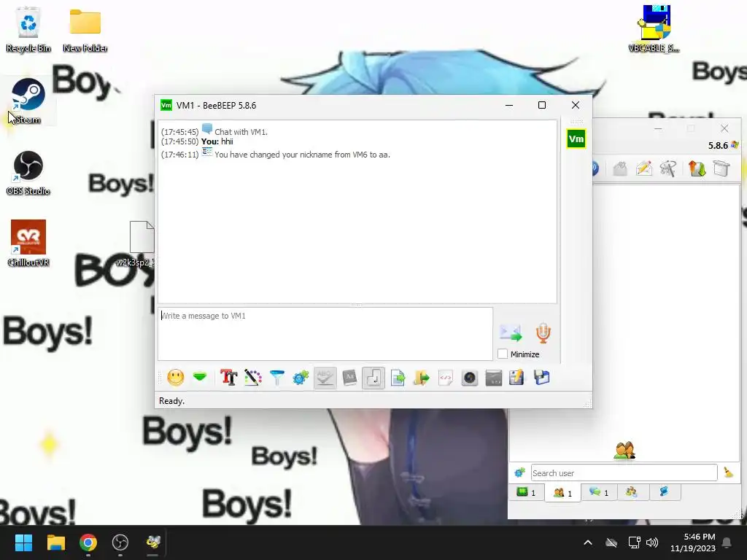The image size is (747, 560).
Task: Open the blue funnel message filter
Action: (276, 378)
